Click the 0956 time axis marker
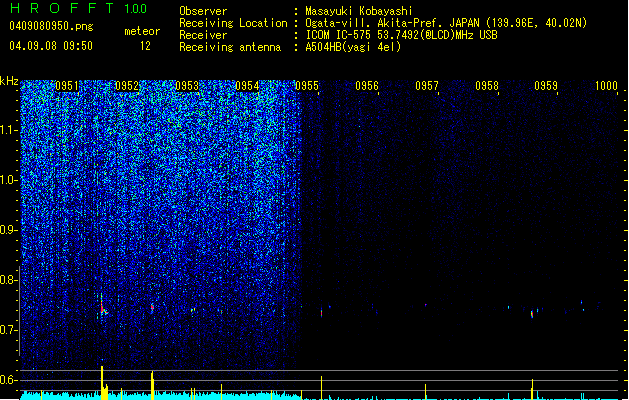The height and width of the screenshot is (400, 629). point(367,86)
